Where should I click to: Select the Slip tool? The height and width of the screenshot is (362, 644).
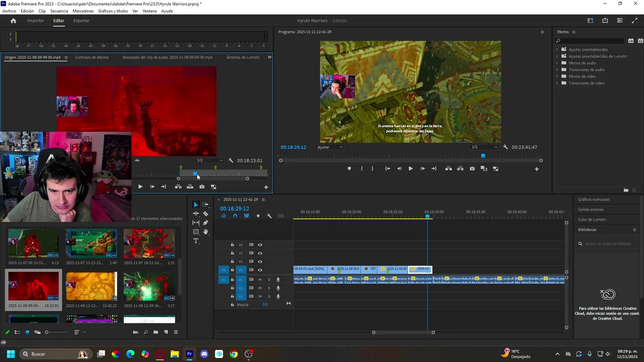tap(196, 223)
